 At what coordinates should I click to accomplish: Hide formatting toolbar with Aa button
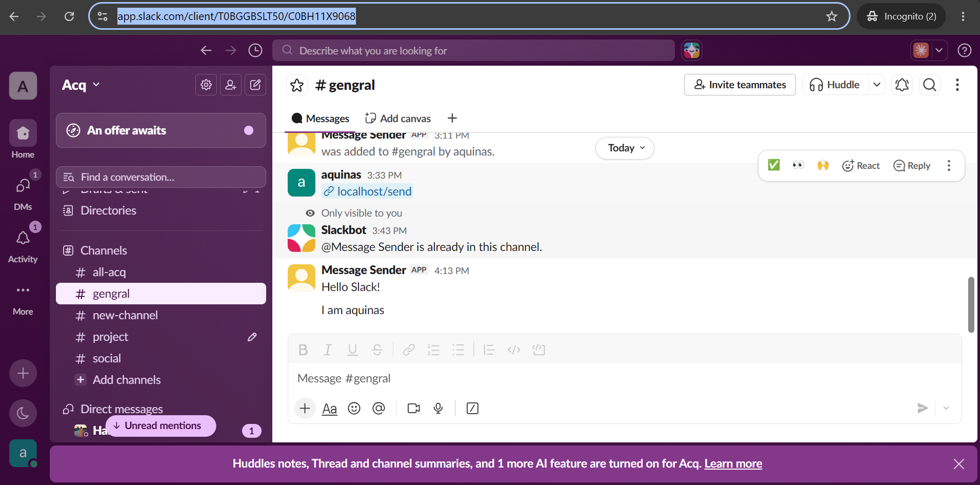point(329,409)
